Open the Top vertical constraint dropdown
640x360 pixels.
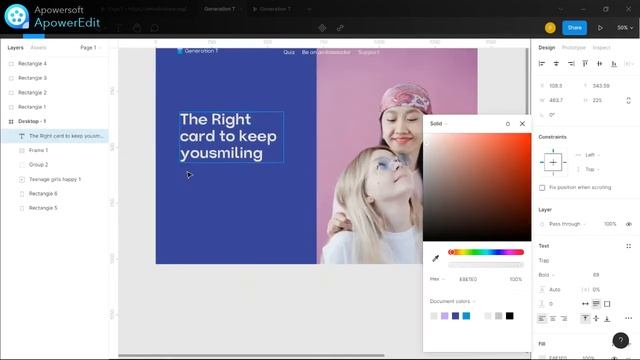tap(592, 169)
